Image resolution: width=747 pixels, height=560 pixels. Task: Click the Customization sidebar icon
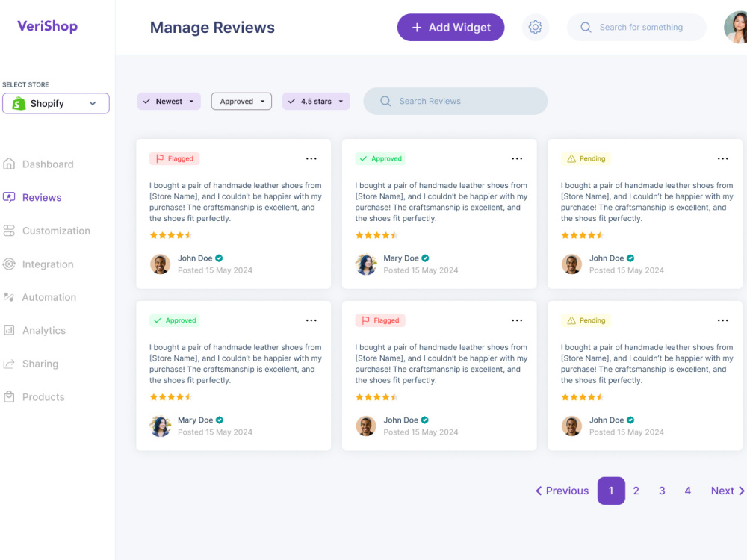coord(9,231)
